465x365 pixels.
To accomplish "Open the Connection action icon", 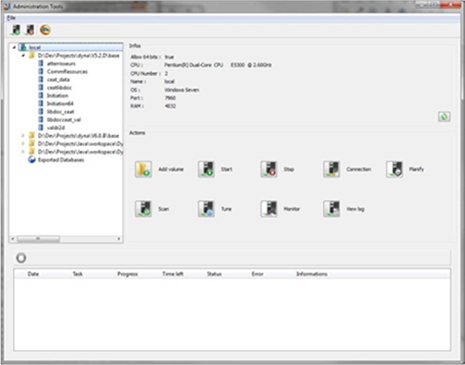I will click(331, 169).
